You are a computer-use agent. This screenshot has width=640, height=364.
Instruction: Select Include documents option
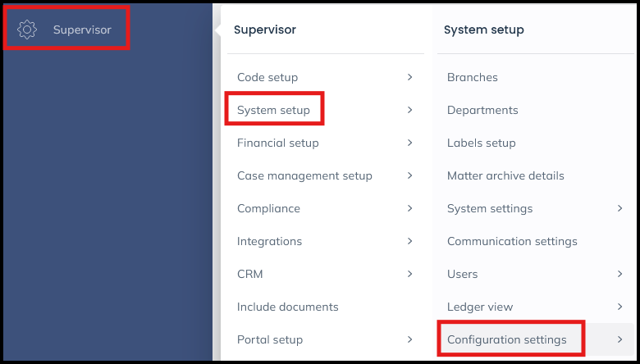287,307
